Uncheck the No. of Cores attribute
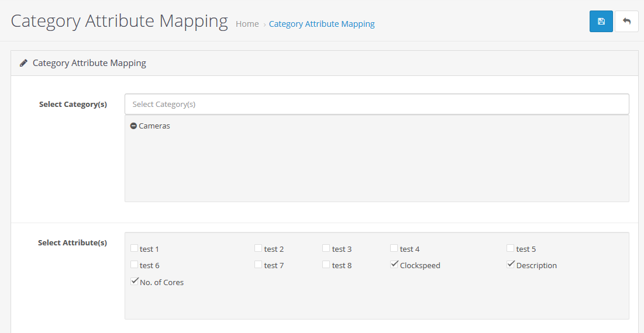644x333 pixels. click(135, 282)
